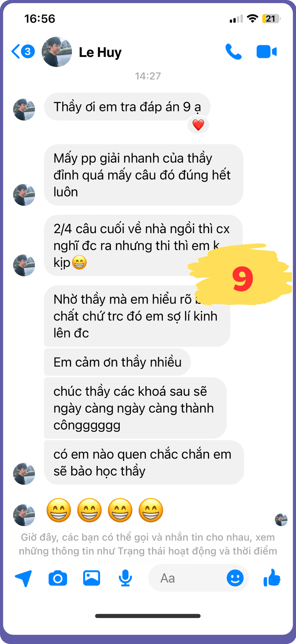Tap the "Thầy ơi em tra đáp án 9 ạ" message
Viewport: 296px width, 644px height.
(x=127, y=107)
